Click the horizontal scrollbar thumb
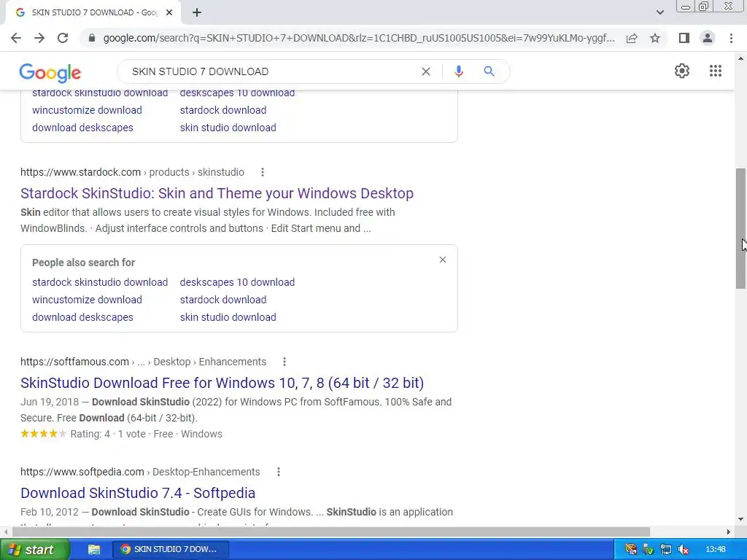 pos(330,532)
